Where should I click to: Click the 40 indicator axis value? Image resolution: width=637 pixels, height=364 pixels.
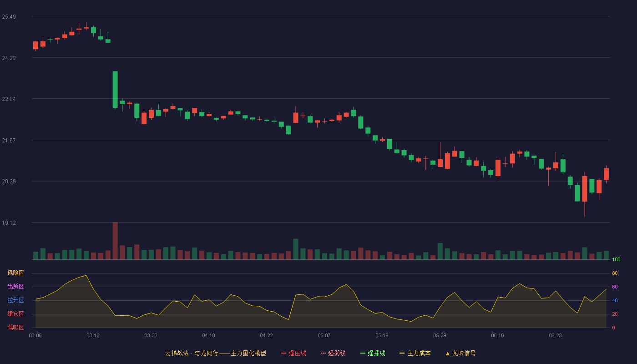[x=615, y=300]
